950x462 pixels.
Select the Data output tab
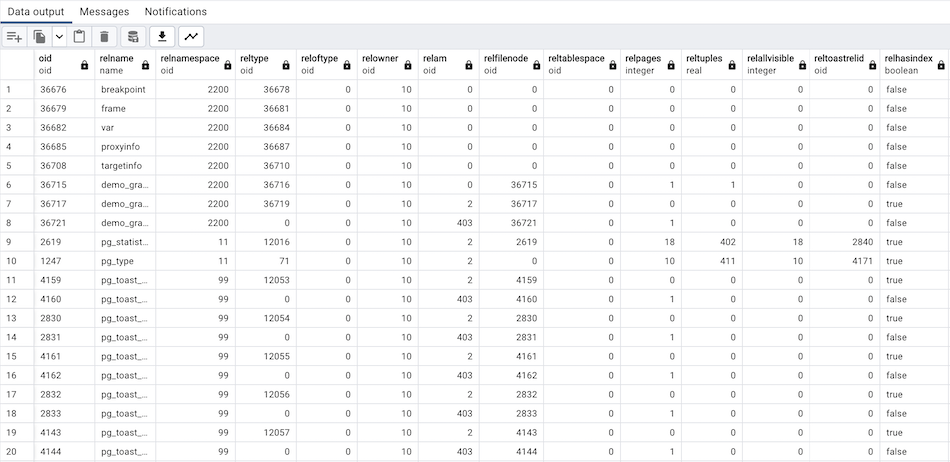pyautogui.click(x=36, y=12)
